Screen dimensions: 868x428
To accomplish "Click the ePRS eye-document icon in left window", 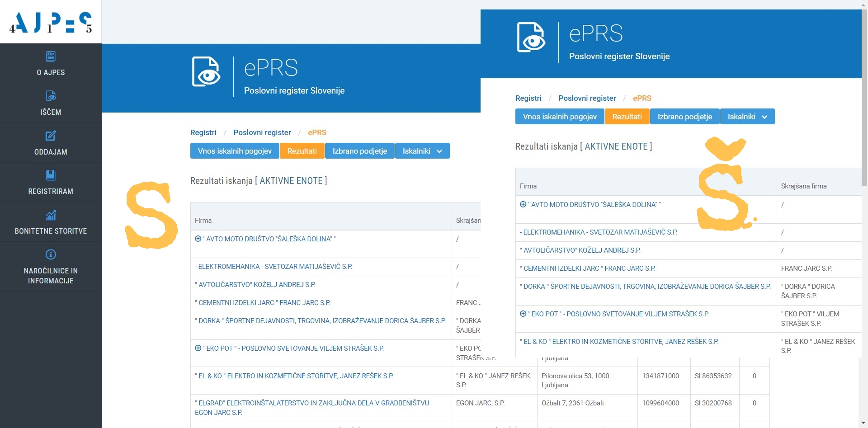I will [x=206, y=71].
